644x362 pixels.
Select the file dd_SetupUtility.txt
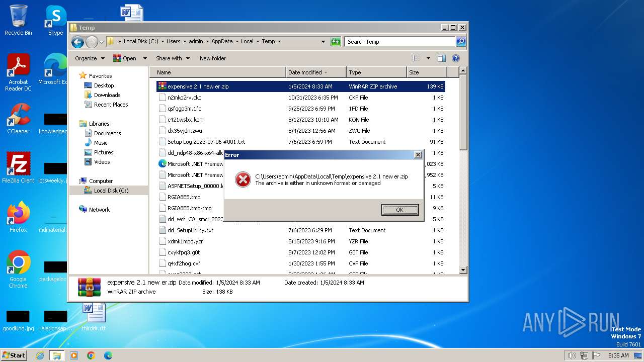(301, 230)
